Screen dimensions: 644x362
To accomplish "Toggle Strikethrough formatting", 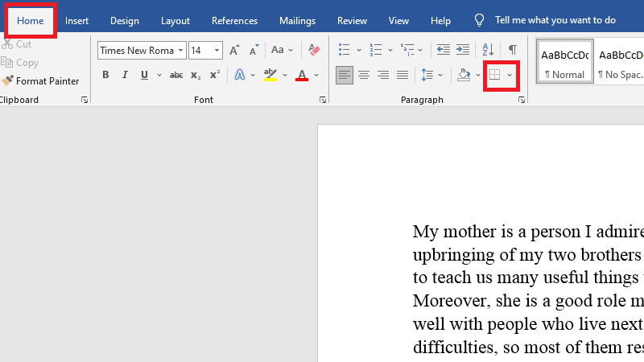I will [x=176, y=76].
